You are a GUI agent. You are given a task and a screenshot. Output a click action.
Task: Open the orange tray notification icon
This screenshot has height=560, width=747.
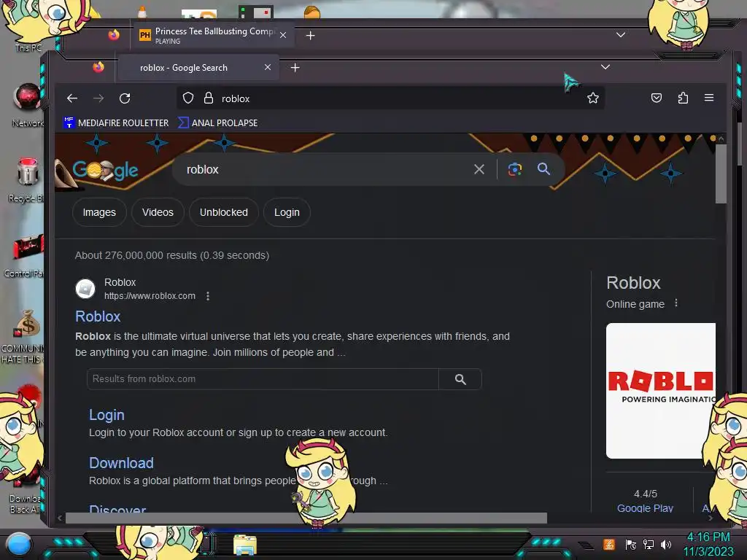click(609, 544)
